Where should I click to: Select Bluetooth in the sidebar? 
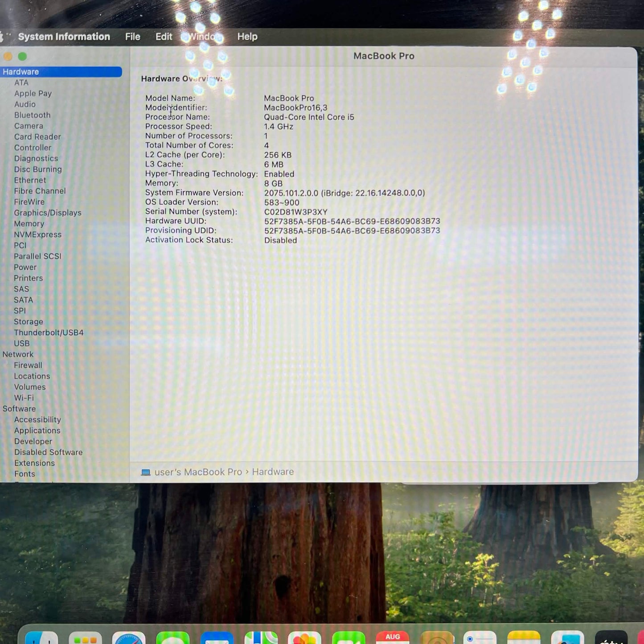coord(32,115)
